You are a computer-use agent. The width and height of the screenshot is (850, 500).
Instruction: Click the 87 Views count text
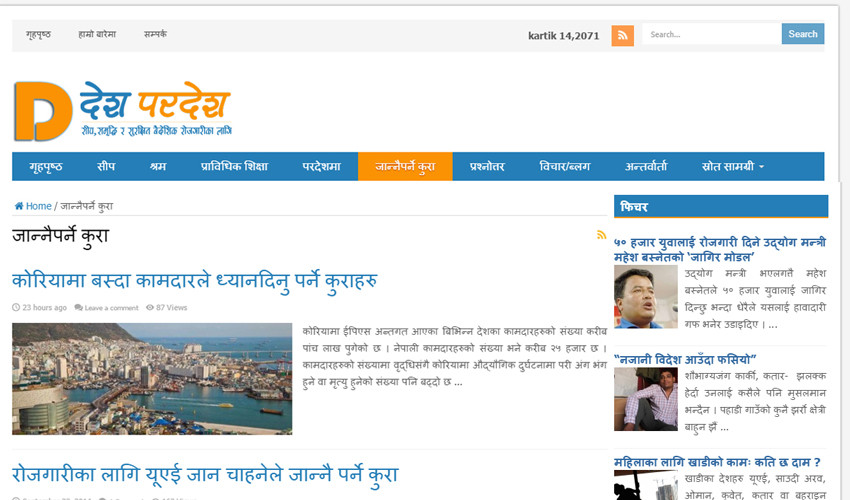[x=171, y=307]
